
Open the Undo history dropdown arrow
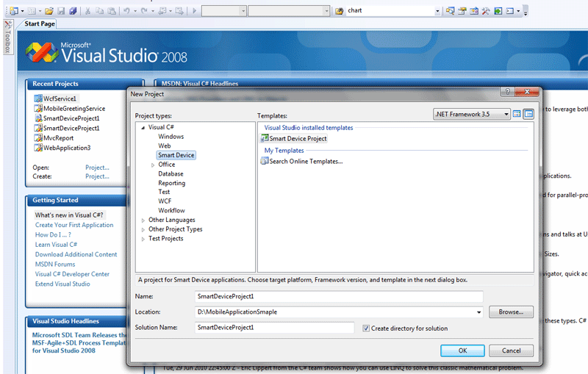135,11
